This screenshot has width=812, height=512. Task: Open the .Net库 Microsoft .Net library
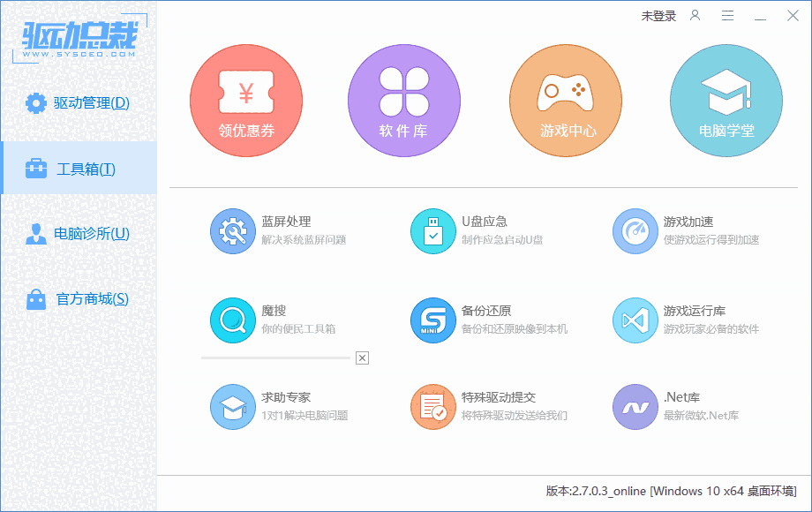[x=634, y=407]
